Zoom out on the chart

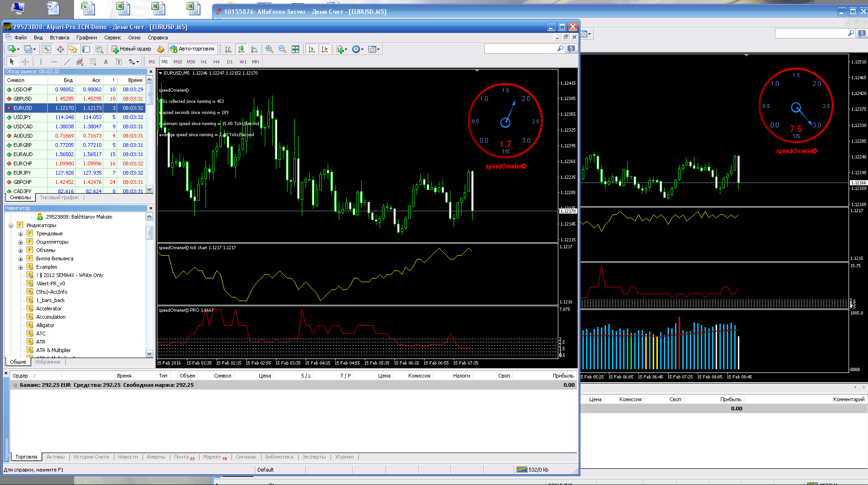282,49
